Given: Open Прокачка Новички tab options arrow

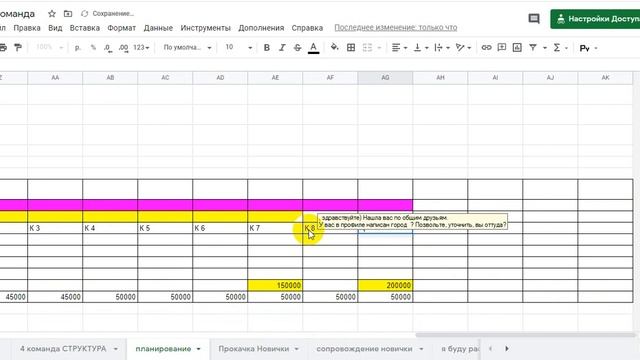Looking at the screenshot, I should (x=297, y=349).
